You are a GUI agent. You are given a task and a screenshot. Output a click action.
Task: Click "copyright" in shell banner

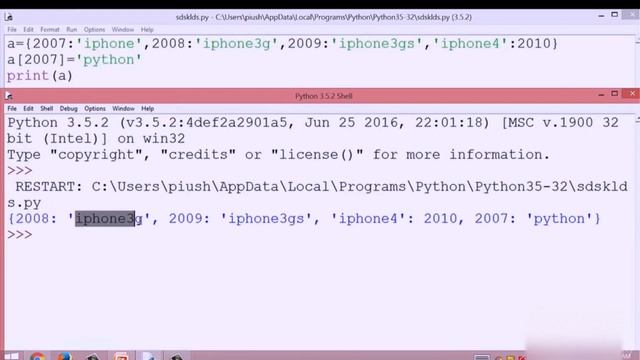(x=96, y=155)
